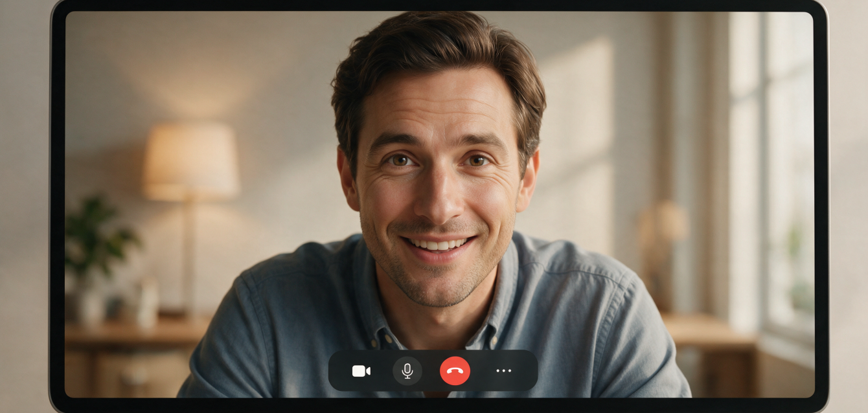End the call with red button
Viewport: 868px width, 413px height.
tap(455, 371)
